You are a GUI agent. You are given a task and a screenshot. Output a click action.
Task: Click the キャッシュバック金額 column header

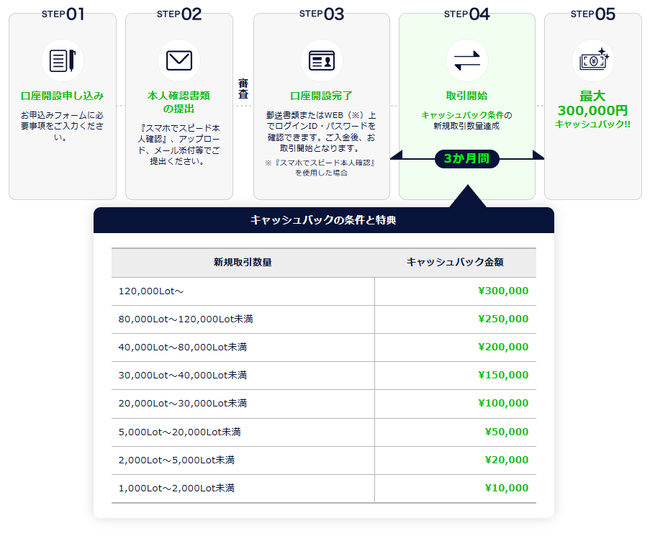click(x=454, y=262)
